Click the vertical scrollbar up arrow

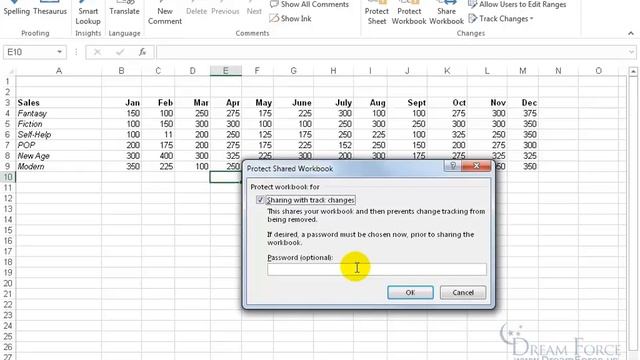coord(633,71)
